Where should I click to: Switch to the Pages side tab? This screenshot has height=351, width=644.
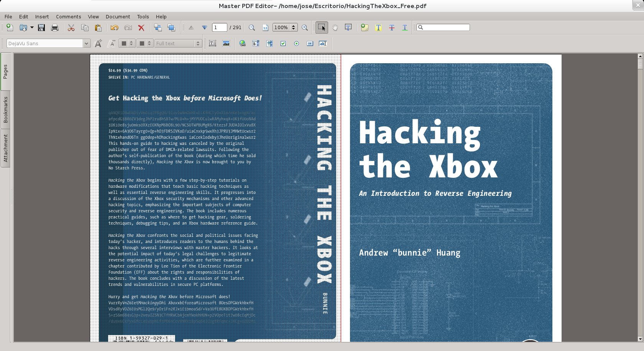pyautogui.click(x=5, y=72)
